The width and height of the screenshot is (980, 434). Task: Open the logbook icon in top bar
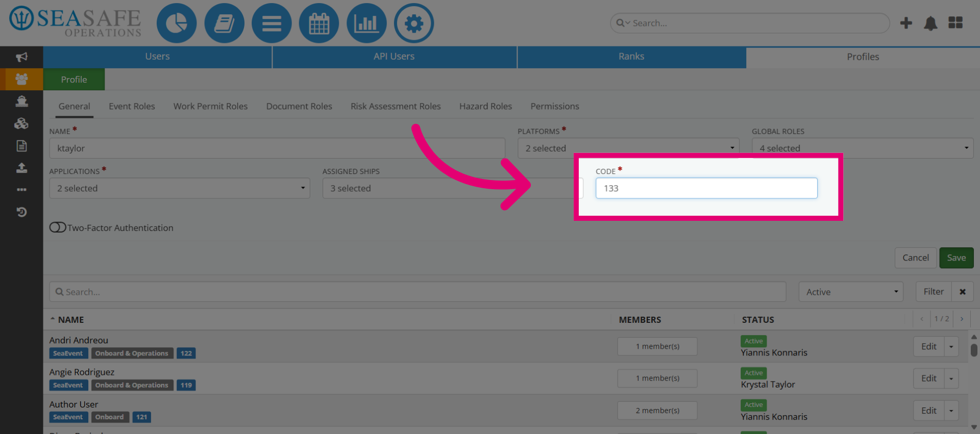click(x=224, y=23)
